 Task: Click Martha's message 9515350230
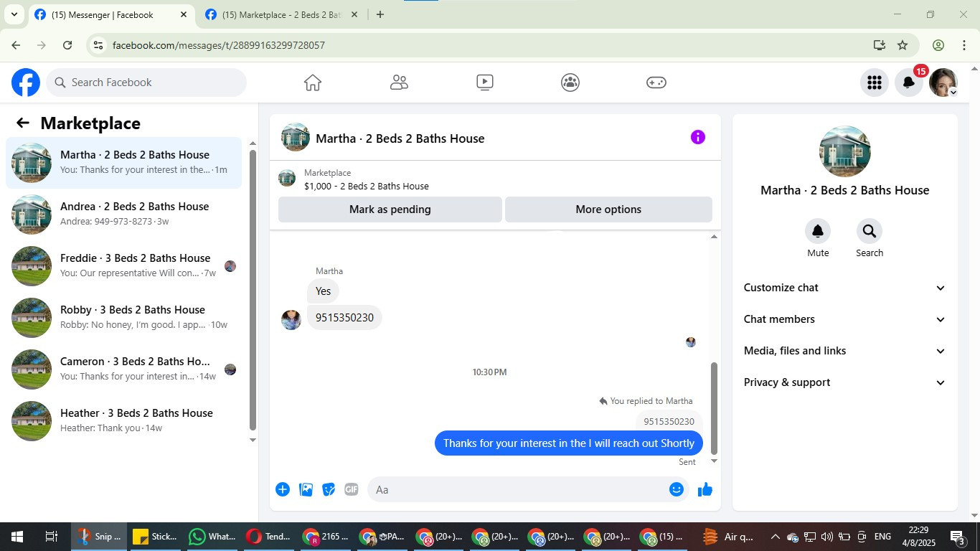point(344,318)
